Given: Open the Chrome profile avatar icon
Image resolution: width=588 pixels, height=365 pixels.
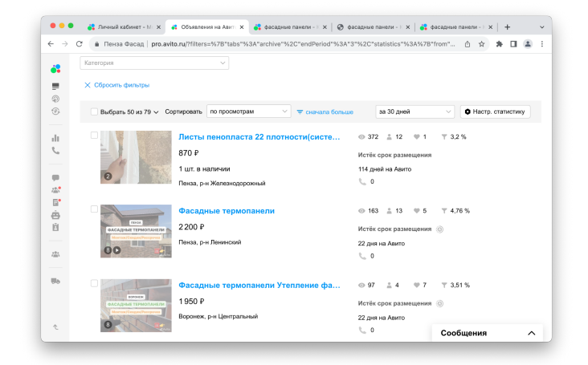Looking at the screenshot, I should pos(528,44).
